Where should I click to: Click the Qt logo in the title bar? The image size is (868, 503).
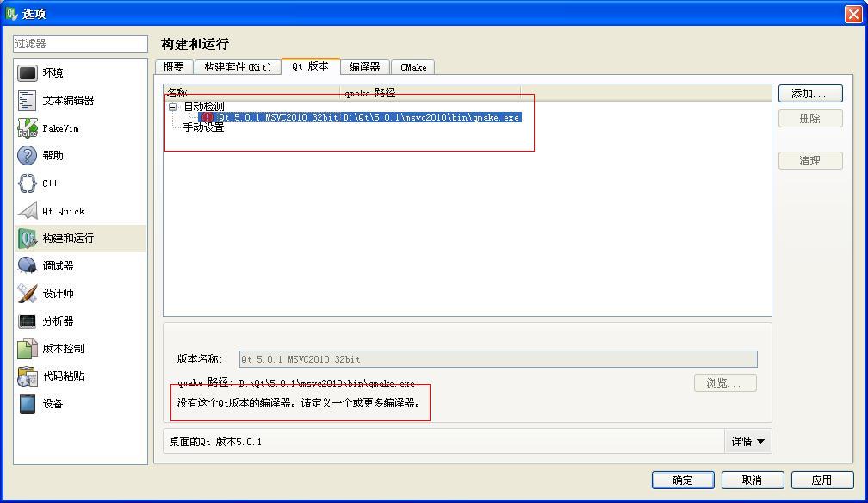[12, 13]
